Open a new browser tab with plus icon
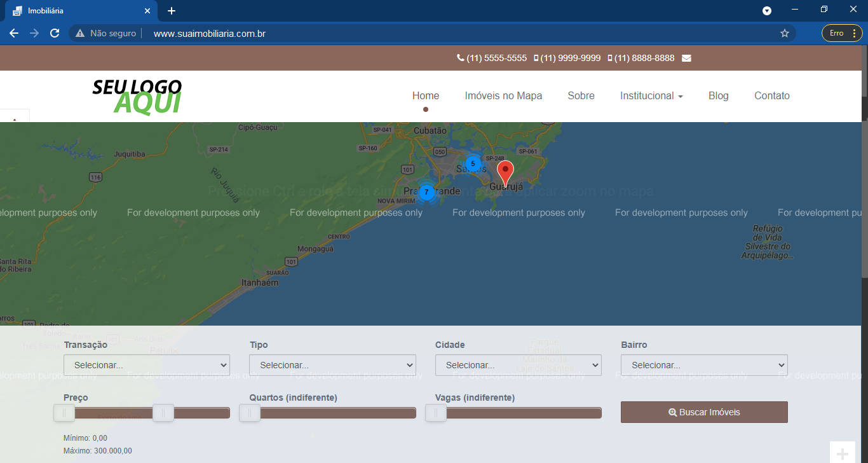The width and height of the screenshot is (868, 463). (172, 11)
